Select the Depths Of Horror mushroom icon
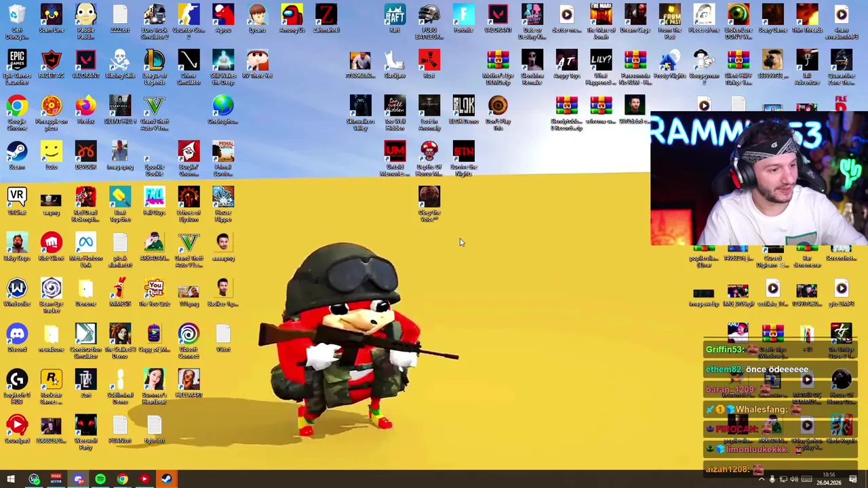 pos(429,157)
